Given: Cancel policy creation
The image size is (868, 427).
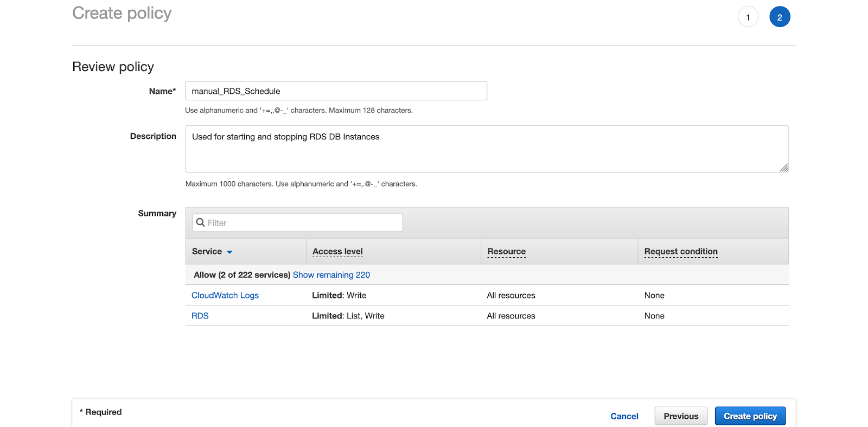Looking at the screenshot, I should click(624, 416).
